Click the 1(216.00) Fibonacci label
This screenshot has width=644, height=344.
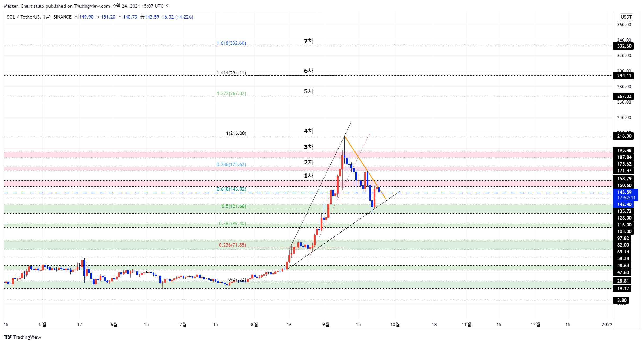click(x=236, y=133)
